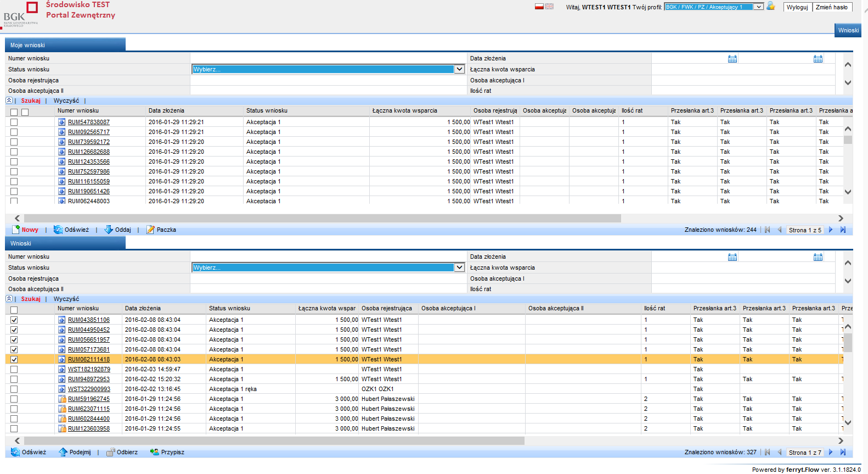Screen dimensions: 868x474
Task: Click Numer wniosku input in Moje wnioski
Action: [x=328, y=58]
